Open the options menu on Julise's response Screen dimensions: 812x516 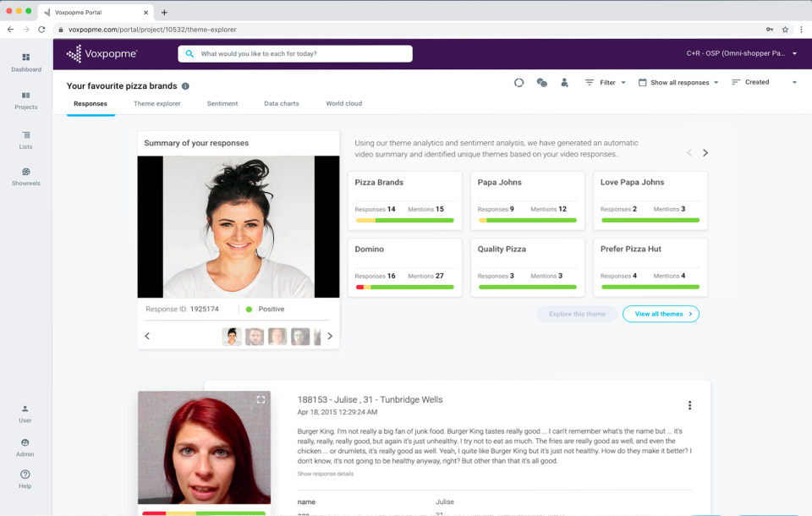(690, 404)
